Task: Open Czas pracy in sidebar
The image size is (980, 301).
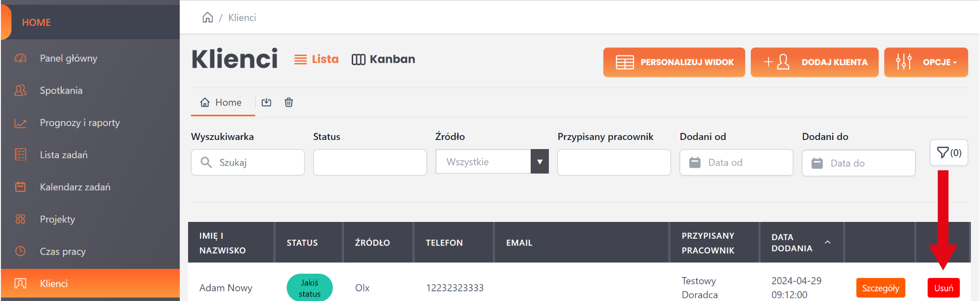Action: pos(62,251)
